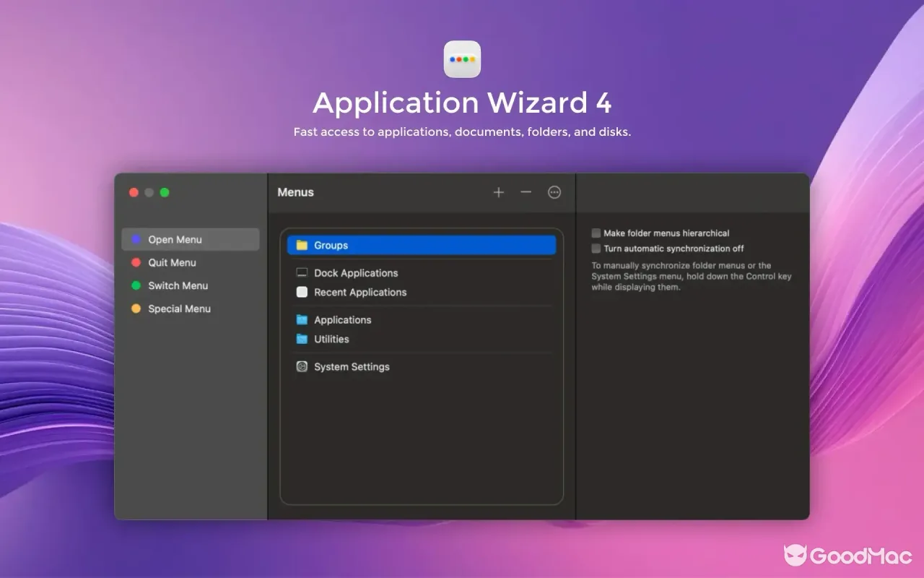
Task: Open Special Menu in the sidebar
Action: [x=191, y=309]
